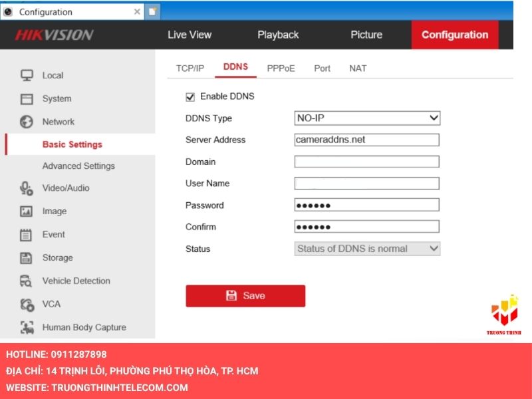Click the Hikvision logo
This screenshot has height=399, width=532.
point(55,35)
